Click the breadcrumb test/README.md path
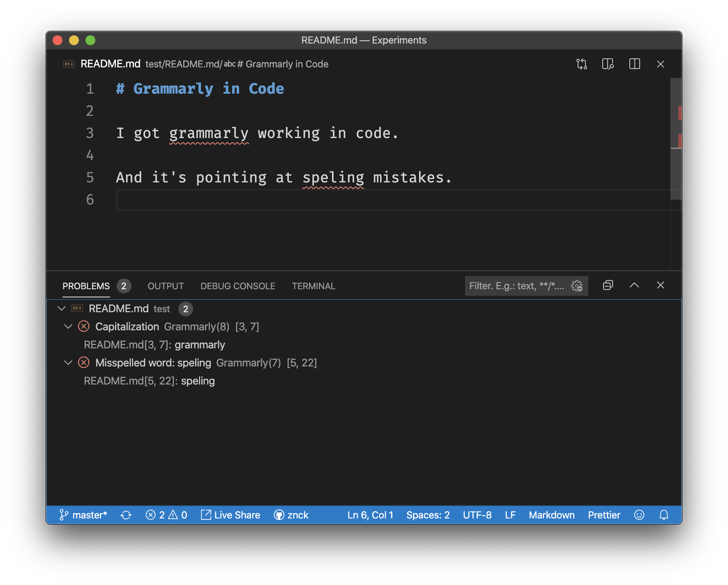The width and height of the screenshot is (728, 585). (x=184, y=64)
